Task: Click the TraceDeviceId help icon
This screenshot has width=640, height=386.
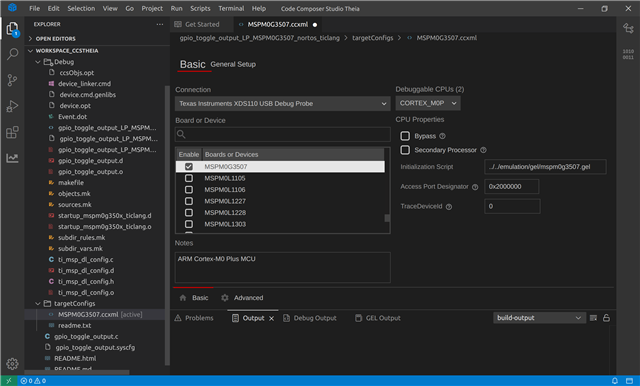Action: (449, 207)
